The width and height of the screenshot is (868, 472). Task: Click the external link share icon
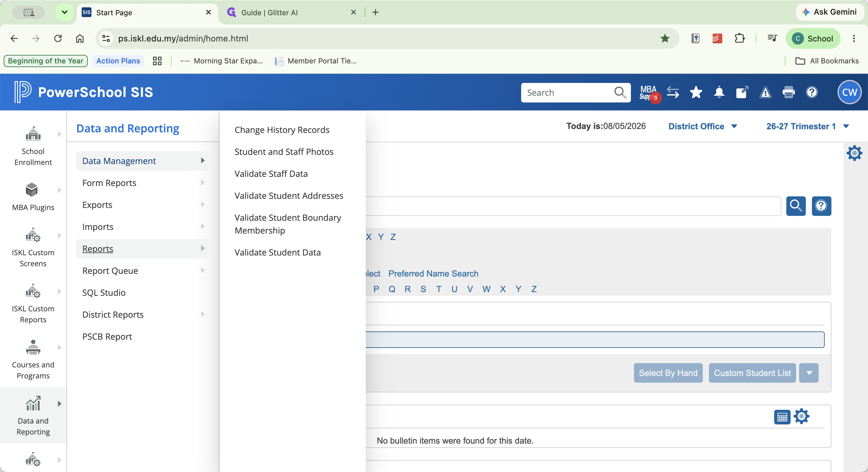click(742, 92)
